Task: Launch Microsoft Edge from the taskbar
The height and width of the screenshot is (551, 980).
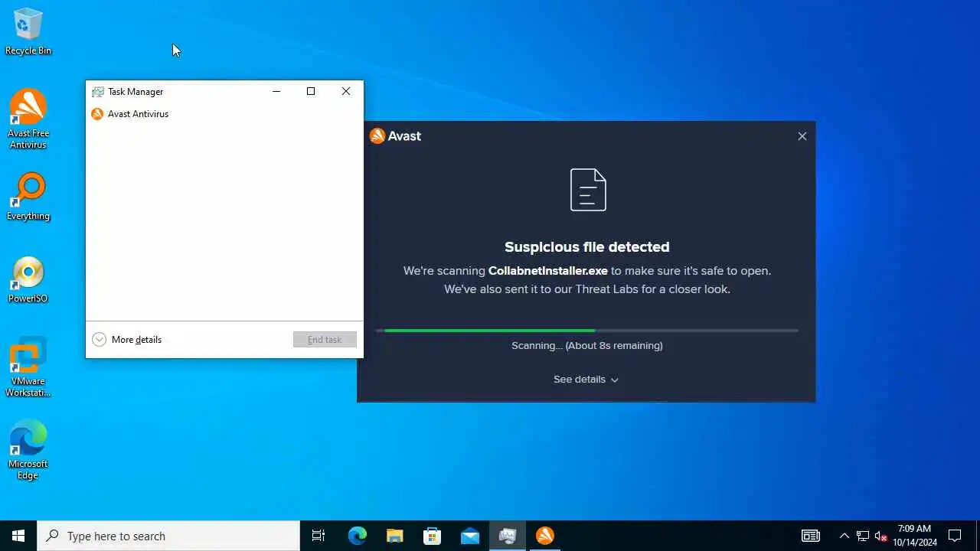Action: [x=358, y=536]
